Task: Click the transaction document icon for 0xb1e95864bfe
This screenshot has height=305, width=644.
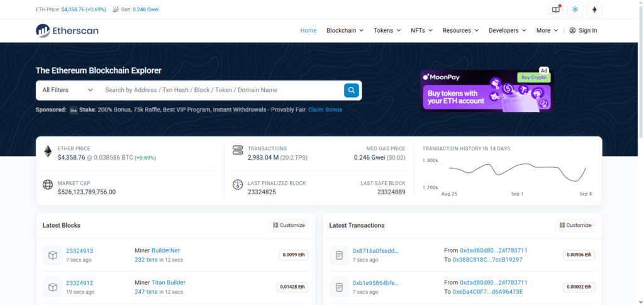Action: click(339, 287)
